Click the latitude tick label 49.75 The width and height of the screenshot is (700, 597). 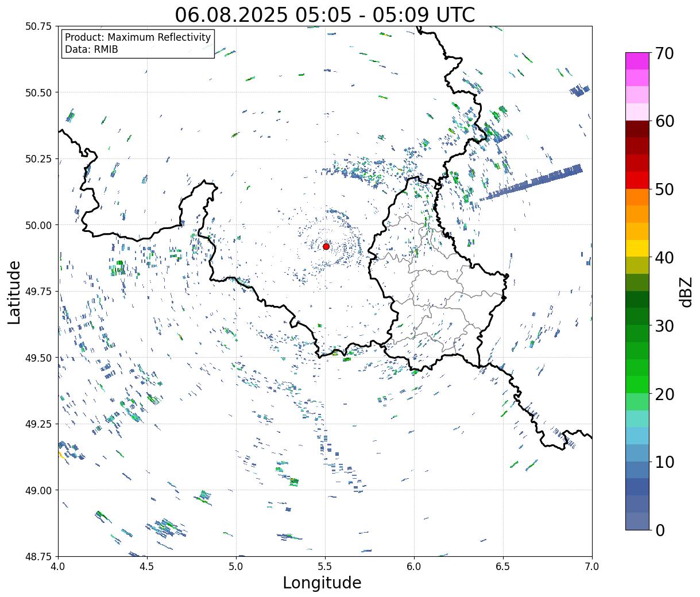click(38, 292)
